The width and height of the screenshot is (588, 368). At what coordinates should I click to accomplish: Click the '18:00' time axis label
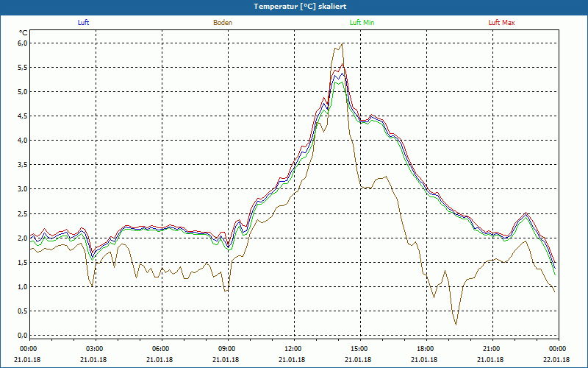[426, 349]
